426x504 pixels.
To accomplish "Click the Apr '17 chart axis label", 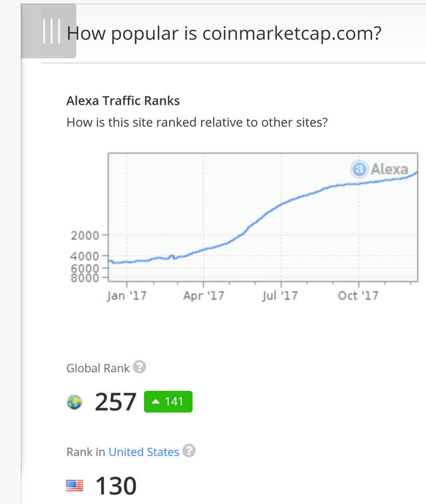I will click(204, 296).
